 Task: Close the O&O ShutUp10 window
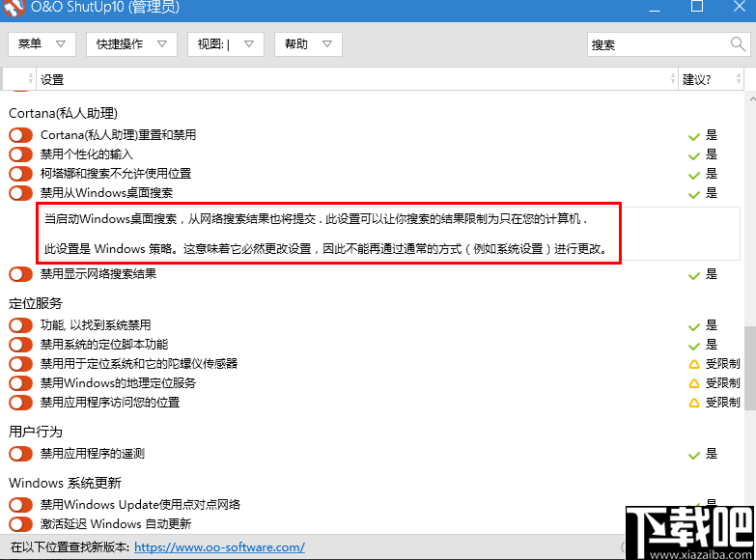[x=740, y=7]
